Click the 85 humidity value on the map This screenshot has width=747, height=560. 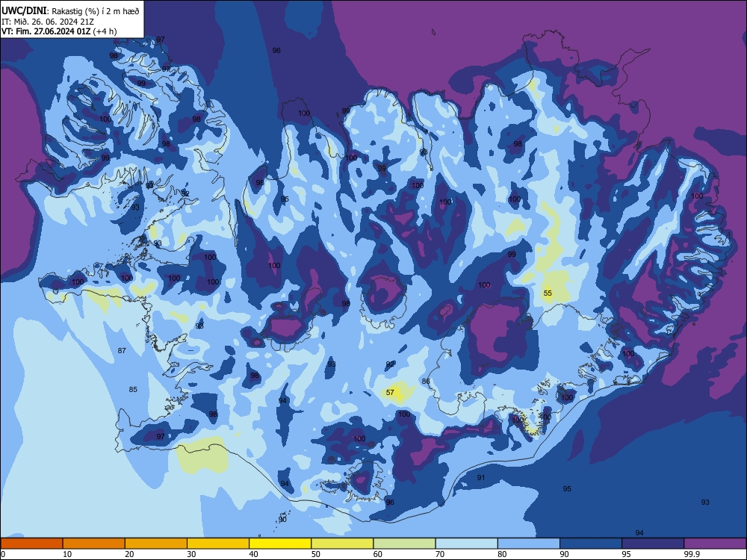[x=133, y=390]
